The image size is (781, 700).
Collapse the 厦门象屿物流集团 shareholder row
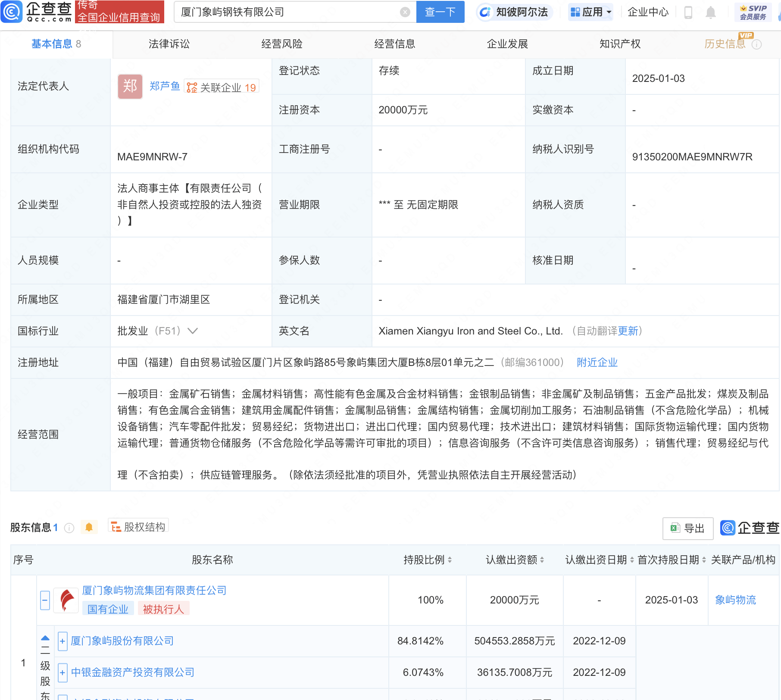tap(45, 600)
